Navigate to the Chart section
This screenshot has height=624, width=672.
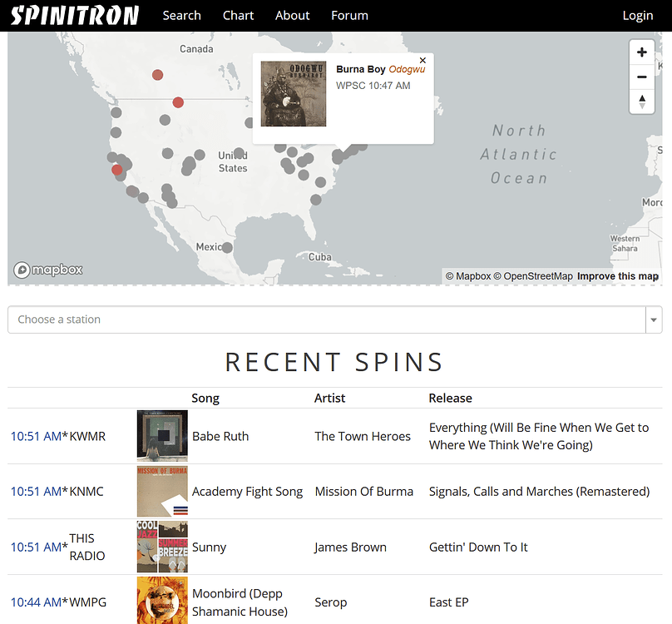click(x=238, y=15)
